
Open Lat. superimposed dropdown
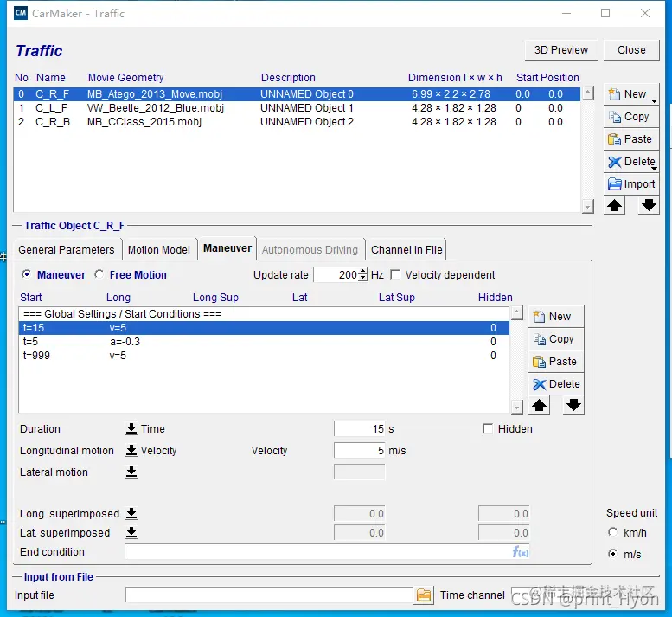131,532
